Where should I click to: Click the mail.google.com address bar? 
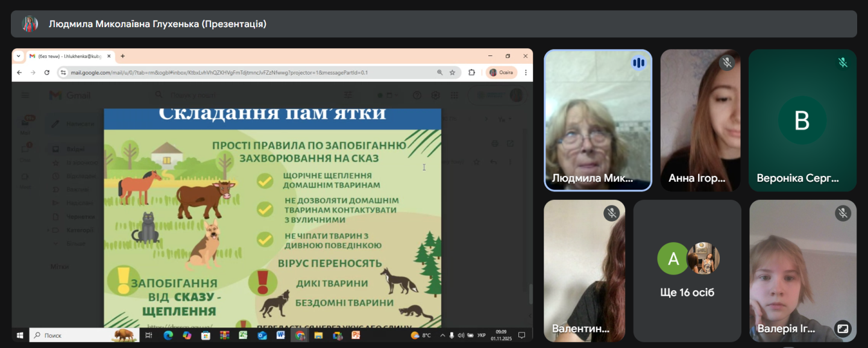tap(241, 72)
